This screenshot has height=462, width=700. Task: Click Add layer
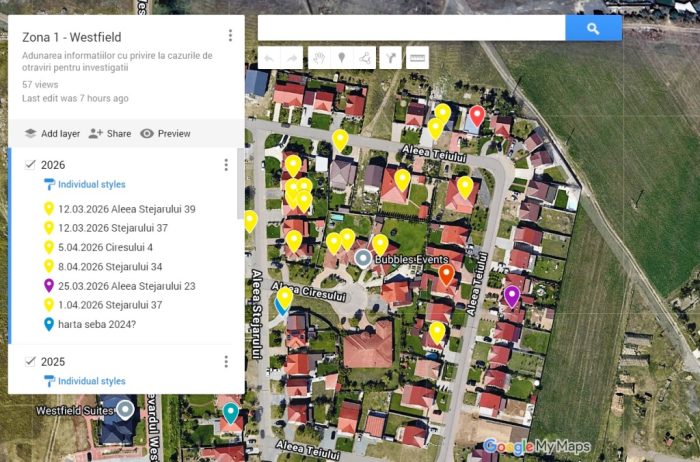coord(52,133)
